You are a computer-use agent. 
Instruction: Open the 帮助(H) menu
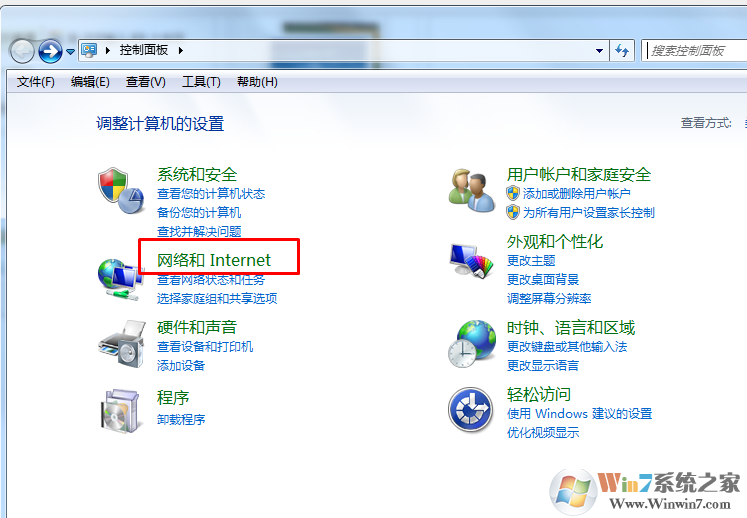(257, 82)
